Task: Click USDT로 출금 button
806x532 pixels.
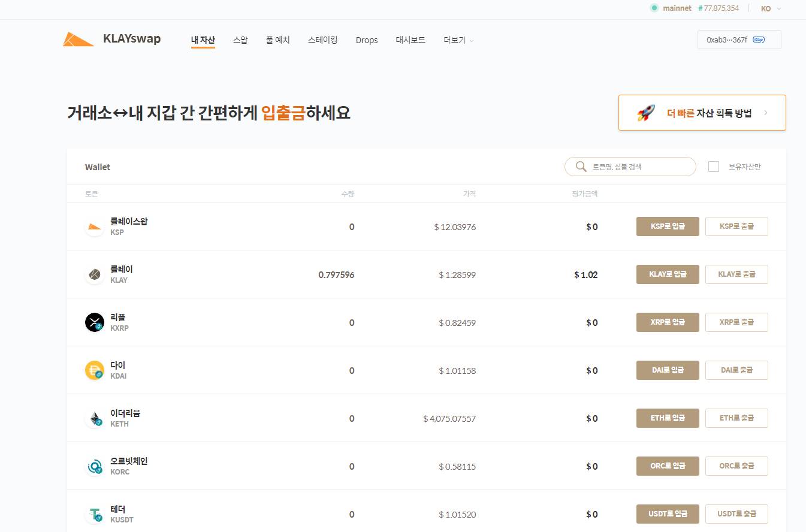Action: 736,514
